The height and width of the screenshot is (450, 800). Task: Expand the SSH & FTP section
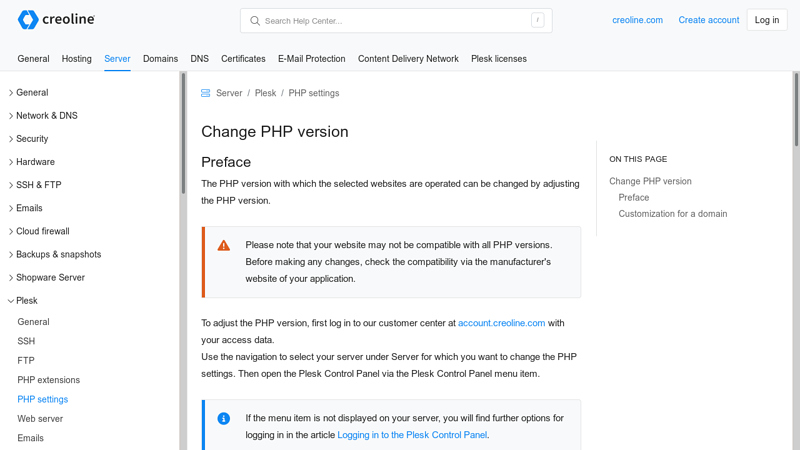[x=35, y=185]
